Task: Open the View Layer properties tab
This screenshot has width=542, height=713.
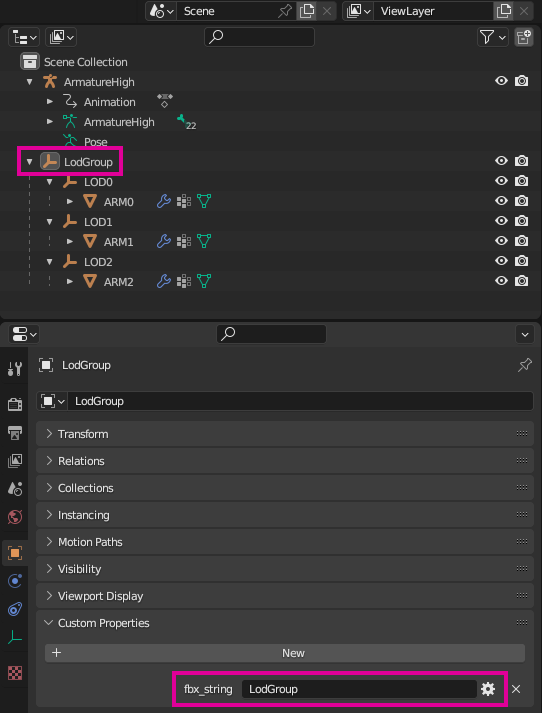Action: pyautogui.click(x=15, y=460)
